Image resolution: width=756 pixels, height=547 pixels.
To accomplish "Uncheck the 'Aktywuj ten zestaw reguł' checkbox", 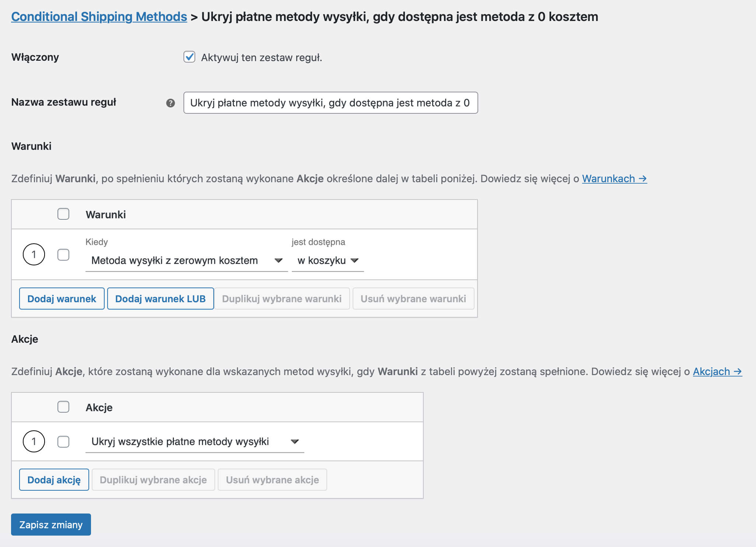I will pyautogui.click(x=189, y=57).
